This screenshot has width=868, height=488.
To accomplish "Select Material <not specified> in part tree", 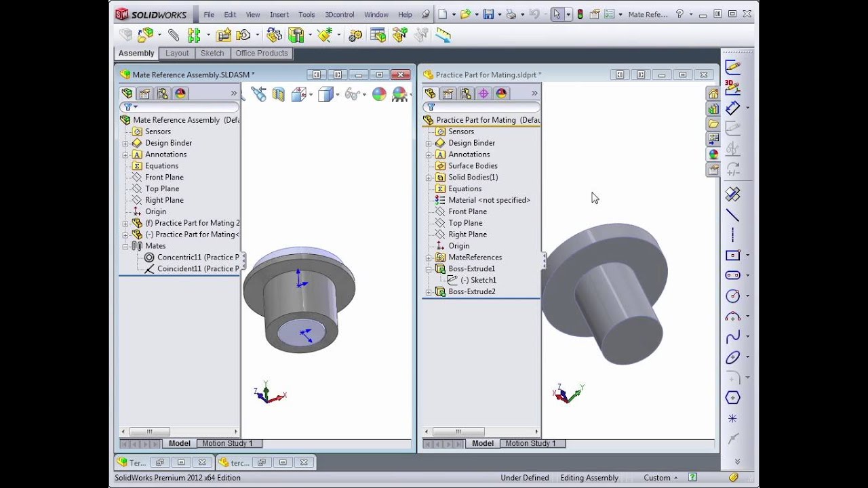I will pyautogui.click(x=482, y=200).
